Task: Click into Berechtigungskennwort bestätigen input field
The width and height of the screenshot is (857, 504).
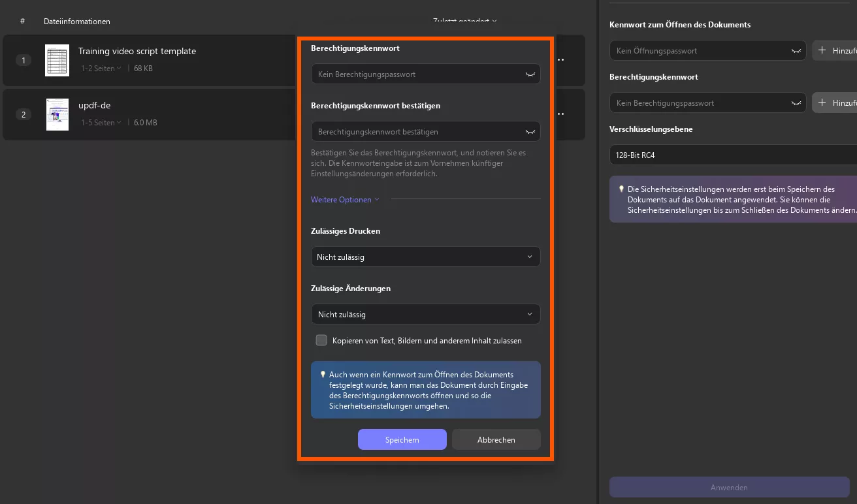Action: [418, 132]
